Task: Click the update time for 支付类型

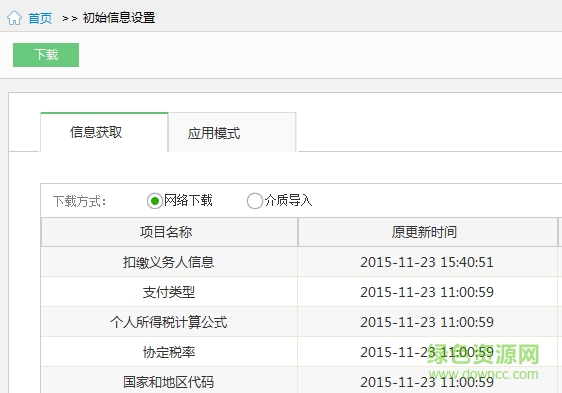Action: coord(427,292)
